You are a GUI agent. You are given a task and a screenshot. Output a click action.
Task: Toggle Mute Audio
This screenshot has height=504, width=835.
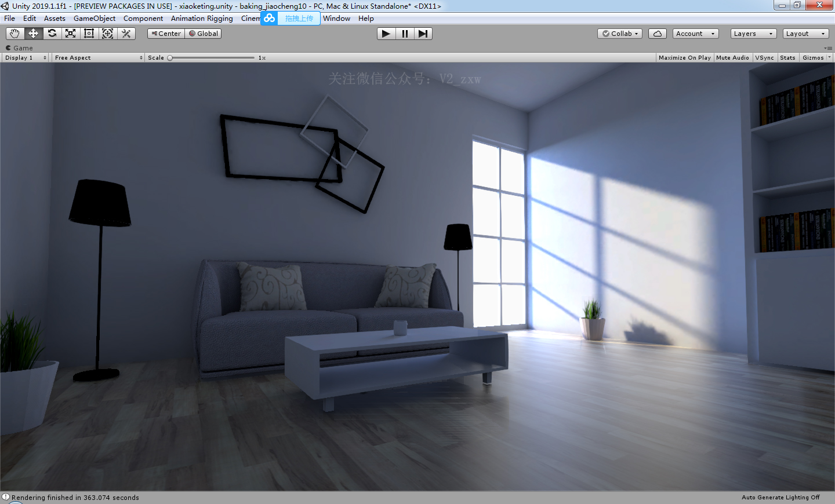coord(732,58)
